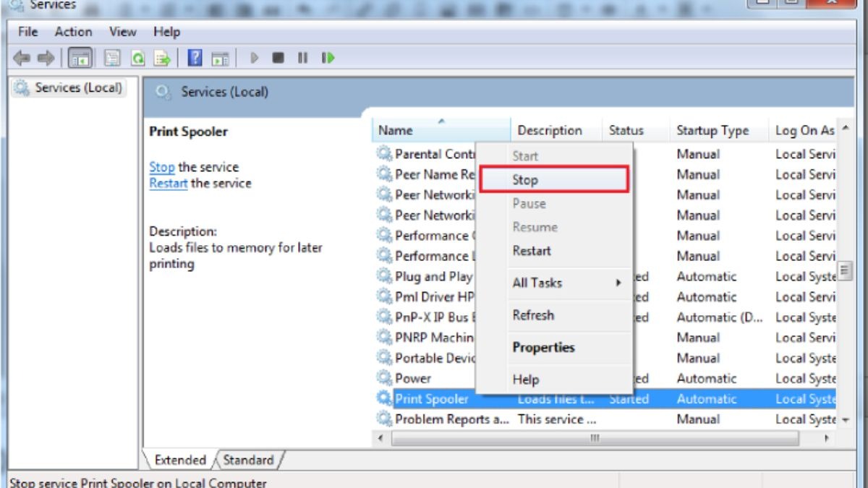Click the Stop the service link

pyautogui.click(x=162, y=167)
